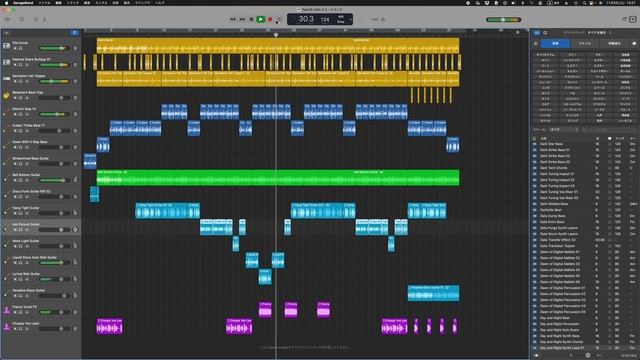Open the Apple menu
The image size is (640, 360).
click(x=6, y=2)
